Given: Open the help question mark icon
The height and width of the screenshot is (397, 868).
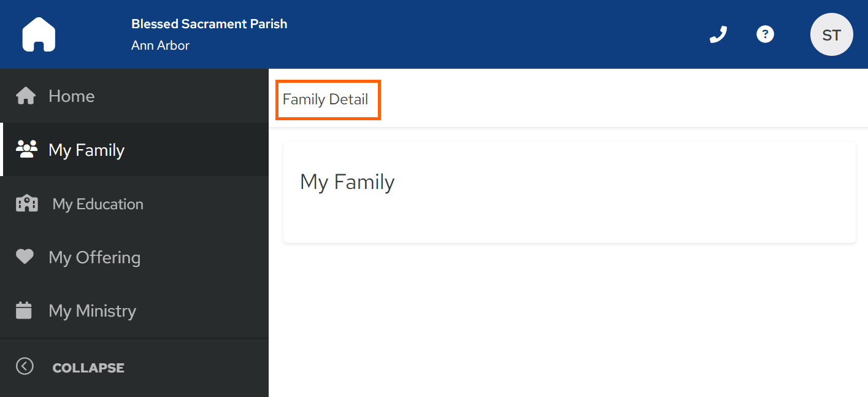Looking at the screenshot, I should 765,34.
